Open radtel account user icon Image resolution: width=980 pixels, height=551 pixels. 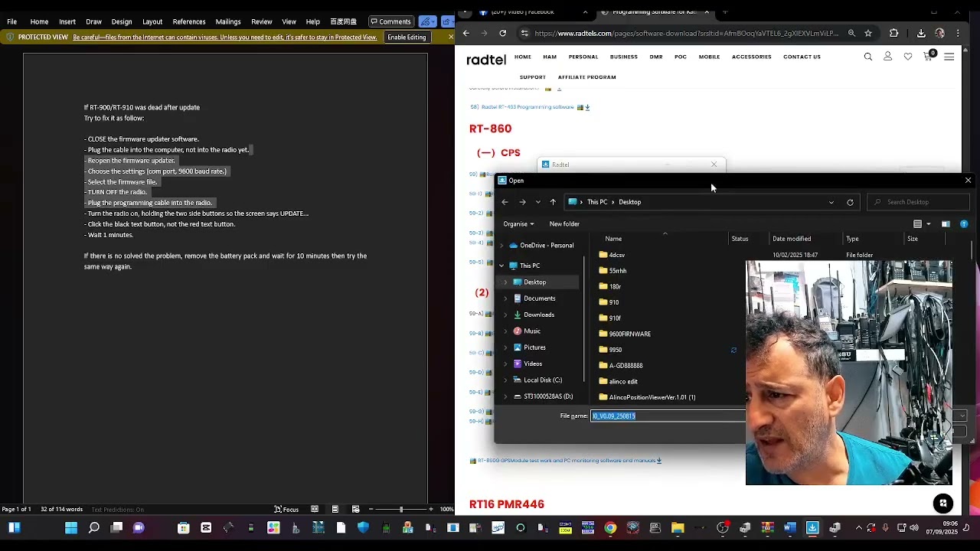[888, 57]
